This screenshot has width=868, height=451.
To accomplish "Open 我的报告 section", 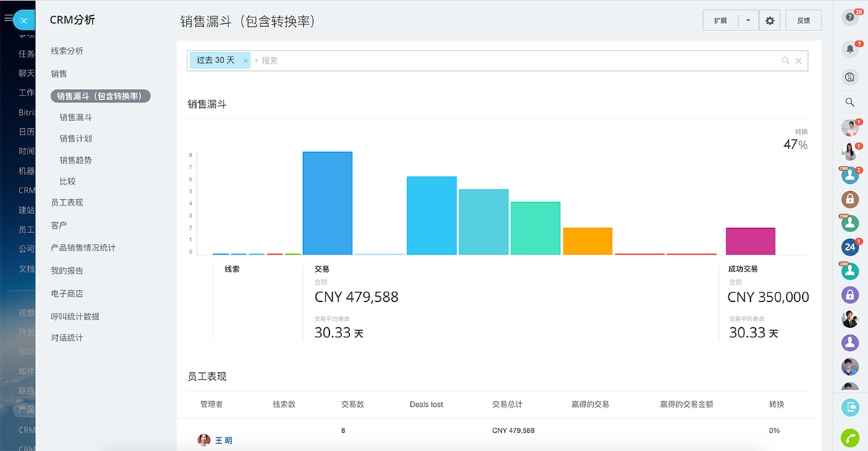I will pyautogui.click(x=67, y=271).
